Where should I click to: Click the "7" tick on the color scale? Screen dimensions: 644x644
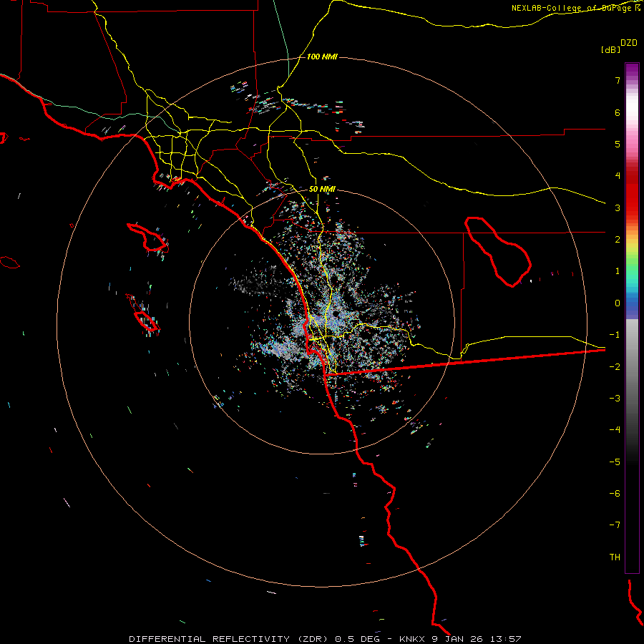coord(618,80)
